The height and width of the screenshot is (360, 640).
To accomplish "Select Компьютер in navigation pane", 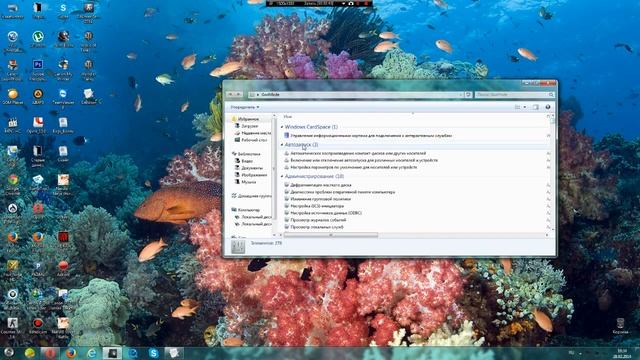I will tap(246, 210).
